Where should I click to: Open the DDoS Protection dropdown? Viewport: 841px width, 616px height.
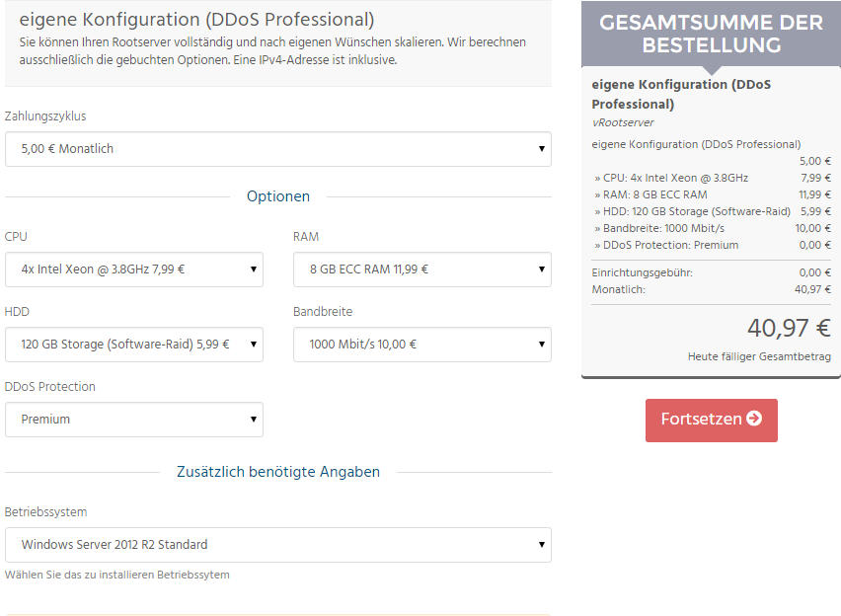(x=134, y=420)
